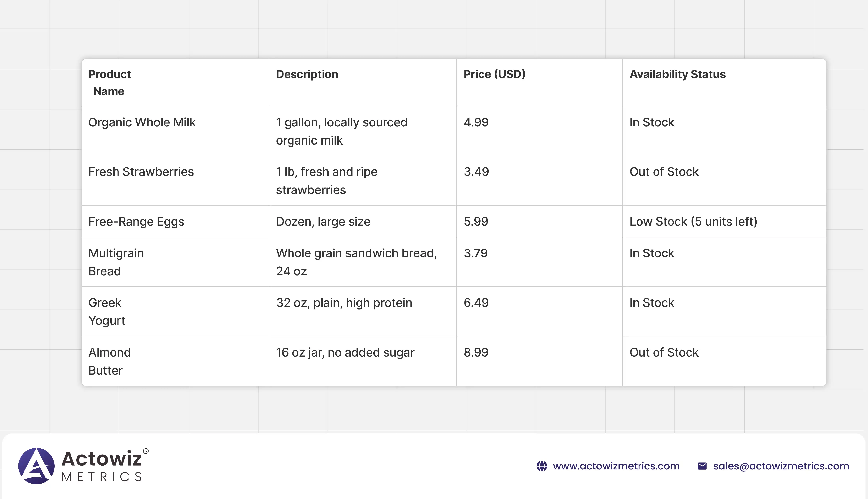Click the 16 oz jar description cell
The image size is (868, 499).
tap(345, 352)
